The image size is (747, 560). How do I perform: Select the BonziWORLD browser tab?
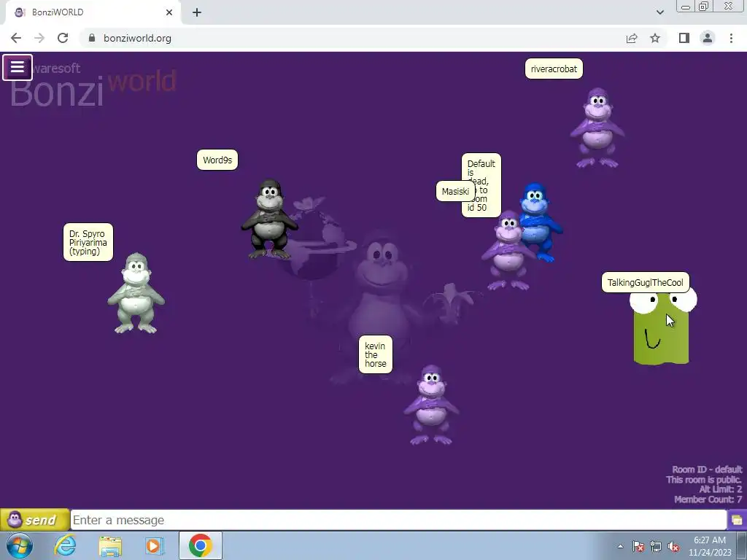coord(93,12)
